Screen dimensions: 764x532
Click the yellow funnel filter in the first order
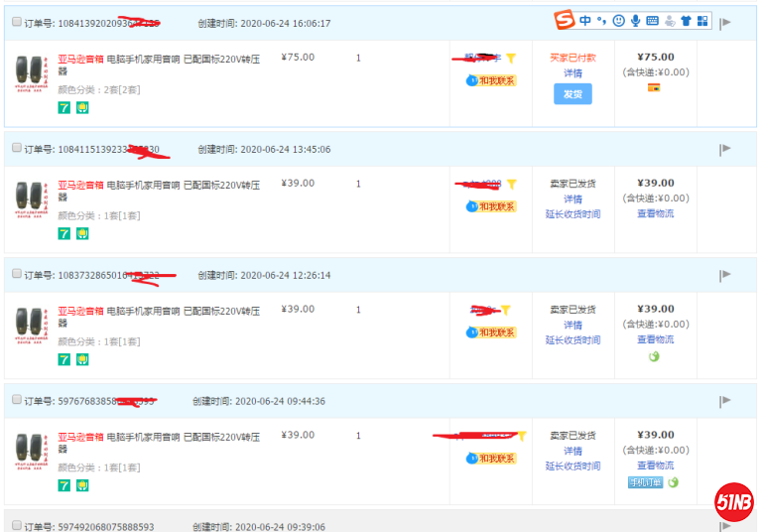pos(511,59)
